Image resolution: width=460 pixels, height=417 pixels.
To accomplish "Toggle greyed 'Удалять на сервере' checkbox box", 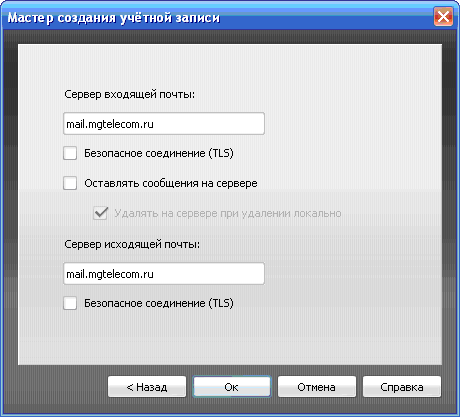I will coord(100,213).
